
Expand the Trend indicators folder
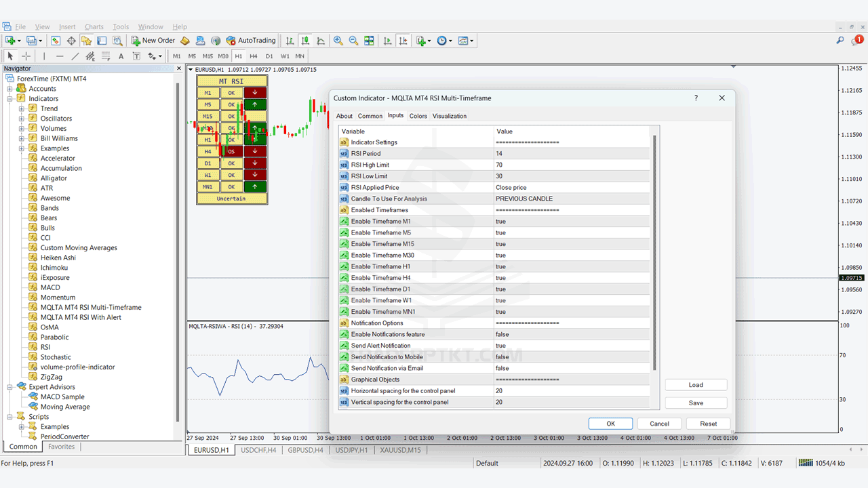(22, 108)
